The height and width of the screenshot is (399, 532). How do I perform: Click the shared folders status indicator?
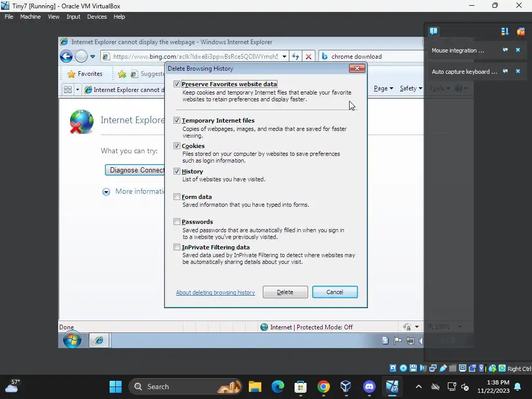[453, 368]
